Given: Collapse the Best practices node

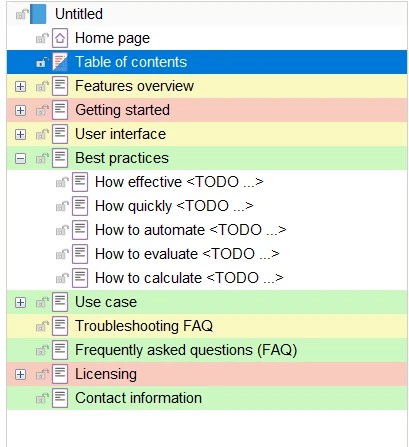Looking at the screenshot, I should 20,159.
